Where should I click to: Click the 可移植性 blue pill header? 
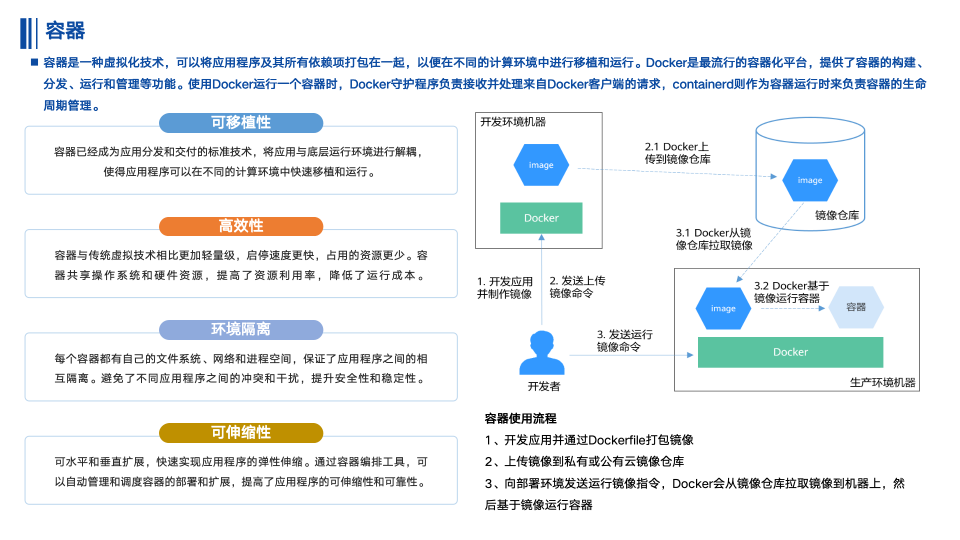241,122
